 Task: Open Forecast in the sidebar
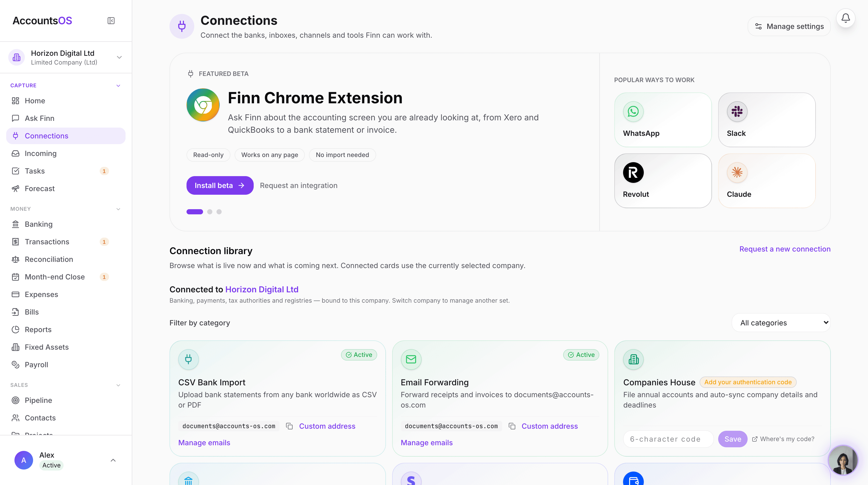click(x=66, y=189)
